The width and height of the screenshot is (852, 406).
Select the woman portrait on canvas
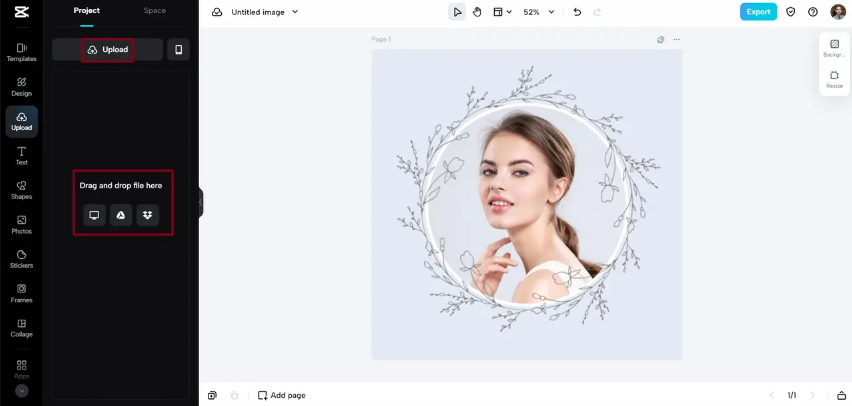(x=527, y=206)
